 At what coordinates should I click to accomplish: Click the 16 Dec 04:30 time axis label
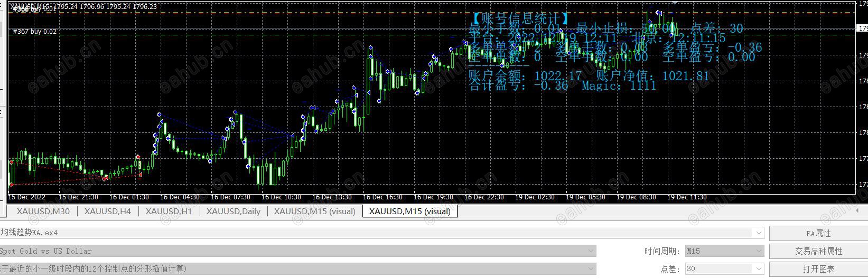point(180,197)
